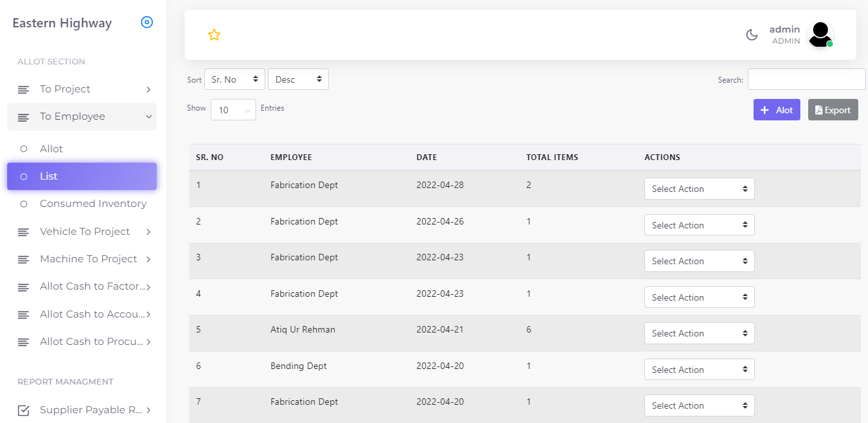Expand the Machine To Project chevron
This screenshot has height=423, width=868.
148,259
